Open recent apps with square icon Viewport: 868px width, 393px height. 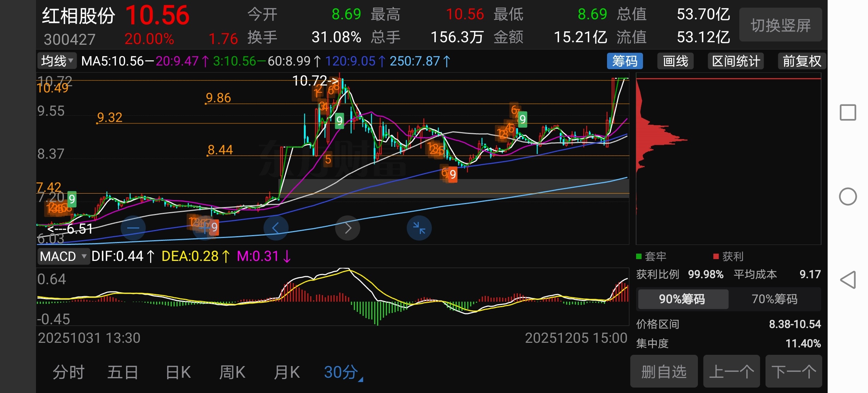click(848, 112)
